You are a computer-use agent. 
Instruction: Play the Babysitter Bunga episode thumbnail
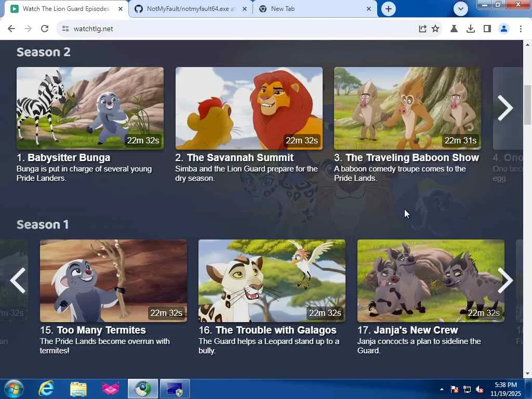(90, 108)
